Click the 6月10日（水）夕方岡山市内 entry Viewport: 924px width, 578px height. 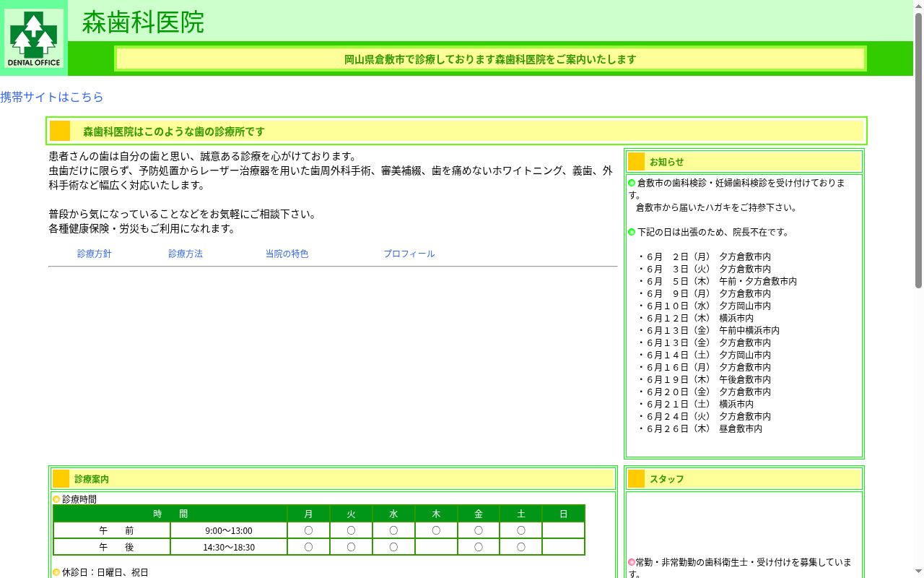coord(705,306)
